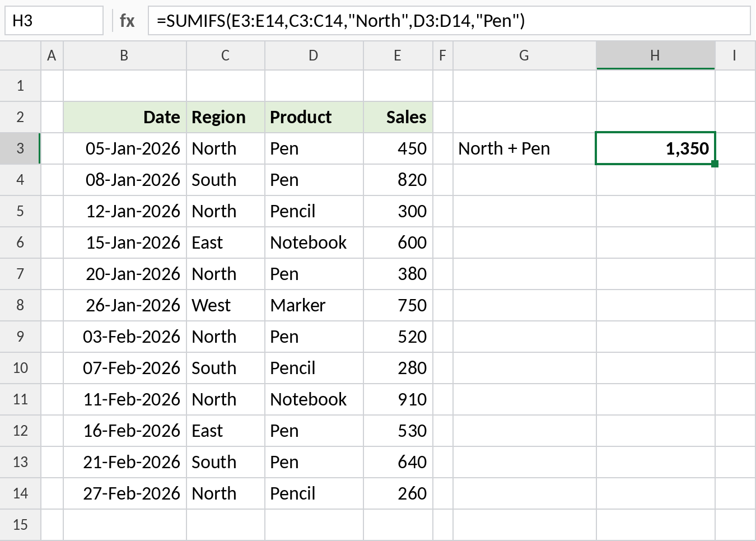Click the date cell 26-Jan-2026
Viewport: 756px width, 541px height.
[x=125, y=305]
